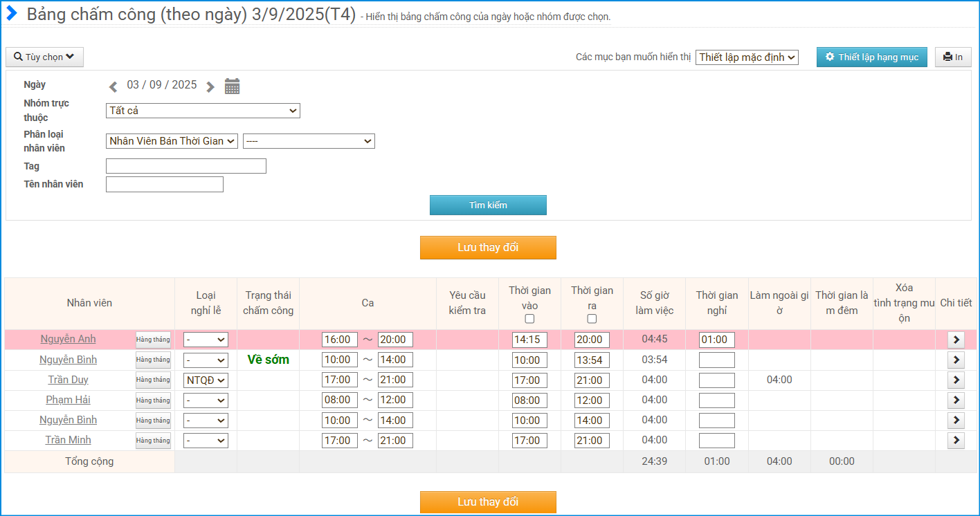Tick the Thời gian vào checkbox
The width and height of the screenshot is (980, 516).
pyautogui.click(x=529, y=319)
